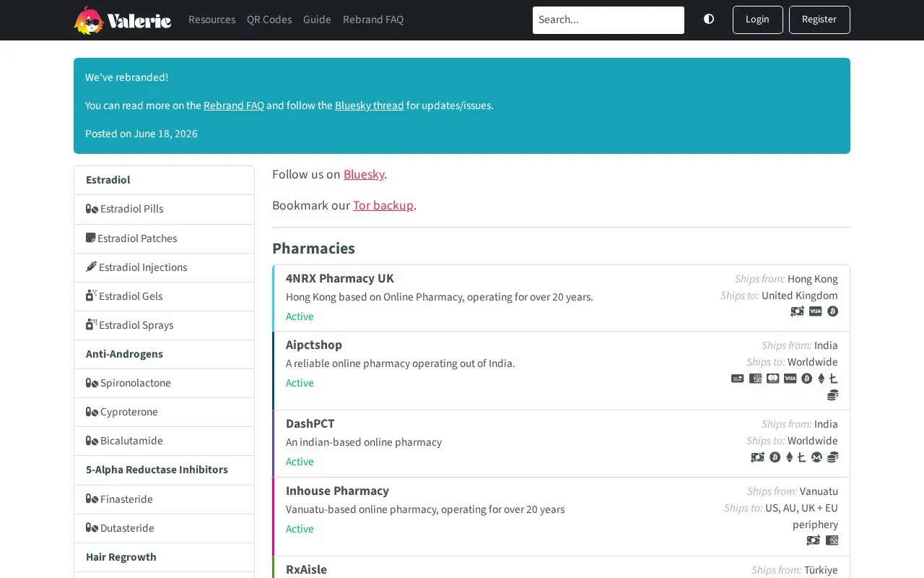
Task: Open the Resources menu item
Action: coord(212,20)
